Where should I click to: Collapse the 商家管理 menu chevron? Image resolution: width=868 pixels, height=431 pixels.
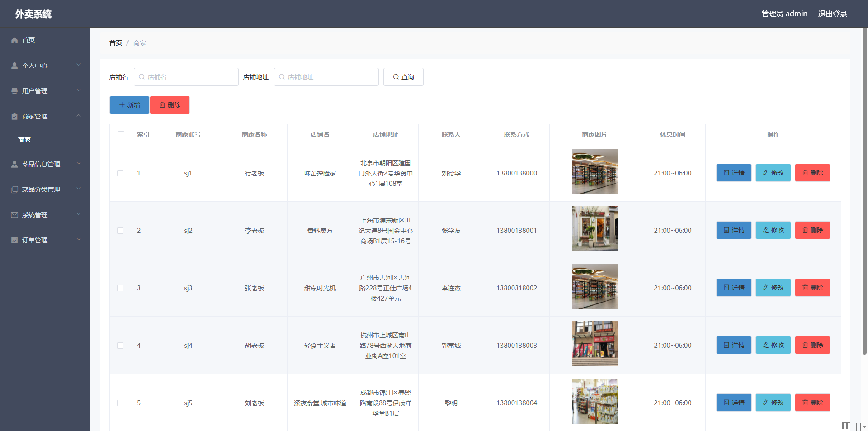pos(79,116)
